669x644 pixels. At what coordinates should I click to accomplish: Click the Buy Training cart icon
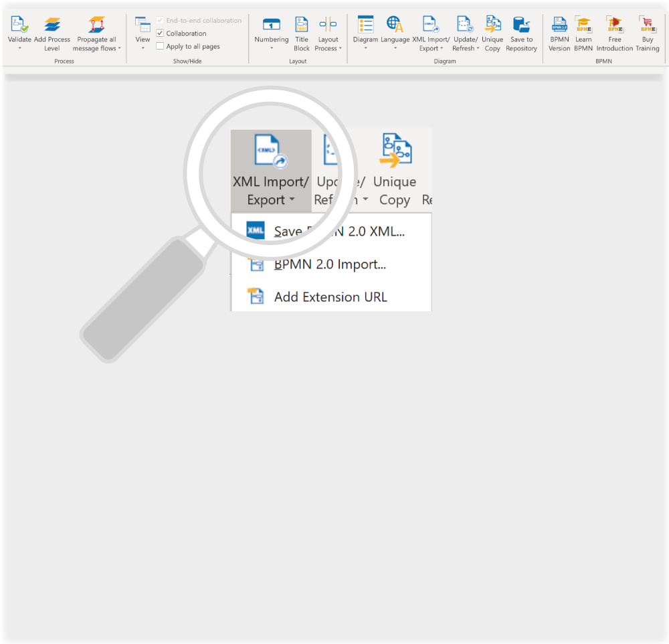[647, 24]
